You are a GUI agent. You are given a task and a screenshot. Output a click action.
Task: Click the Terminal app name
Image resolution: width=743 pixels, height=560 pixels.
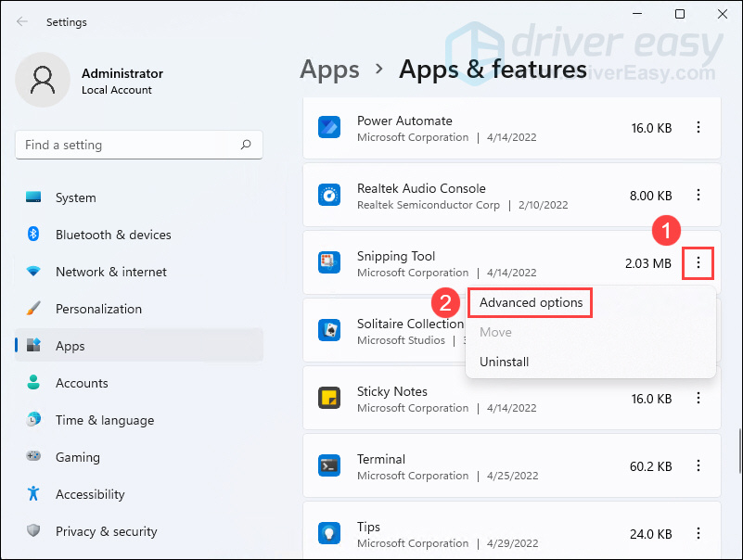point(381,460)
